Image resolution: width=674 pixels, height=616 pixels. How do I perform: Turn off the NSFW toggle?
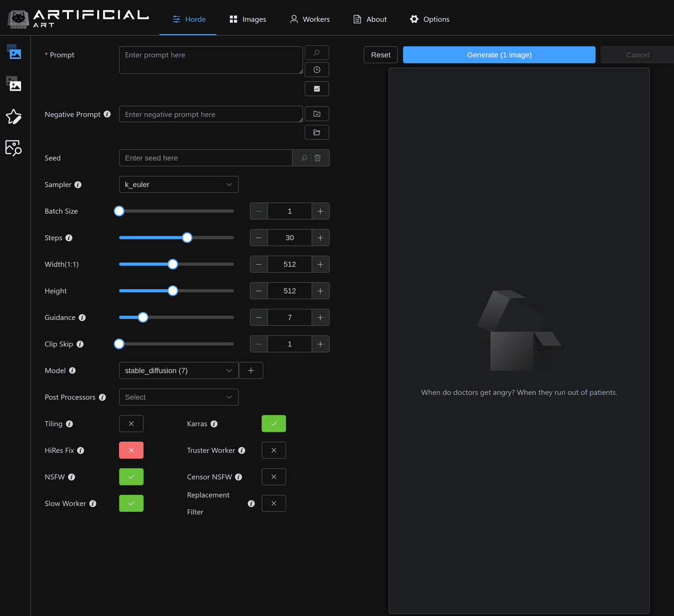coord(132,477)
